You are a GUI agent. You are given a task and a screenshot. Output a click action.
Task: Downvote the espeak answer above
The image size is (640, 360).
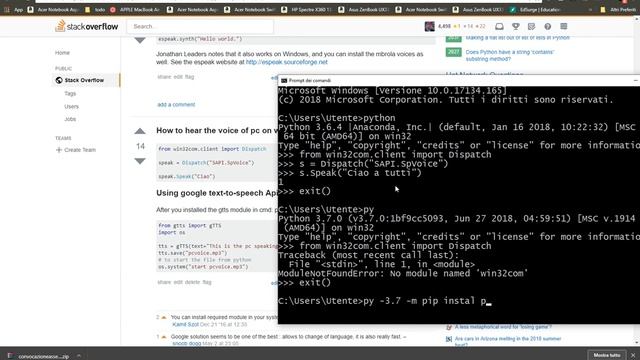pos(140,40)
